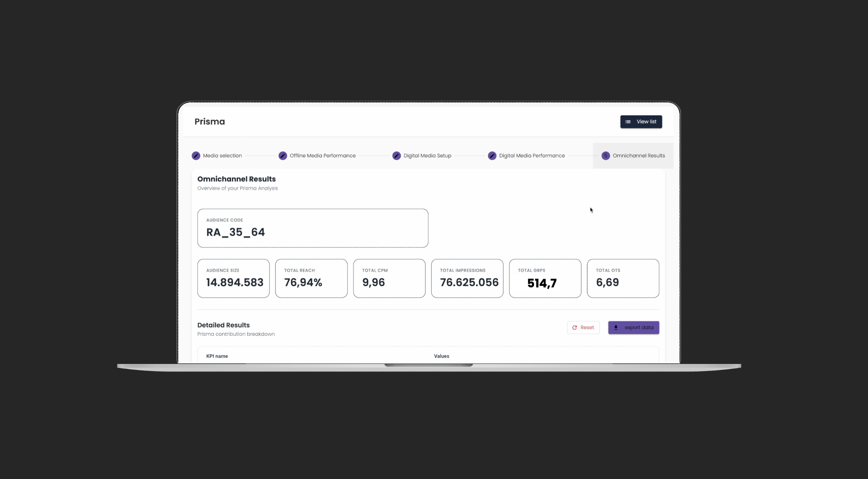
Task: Click the View list button
Action: click(641, 122)
